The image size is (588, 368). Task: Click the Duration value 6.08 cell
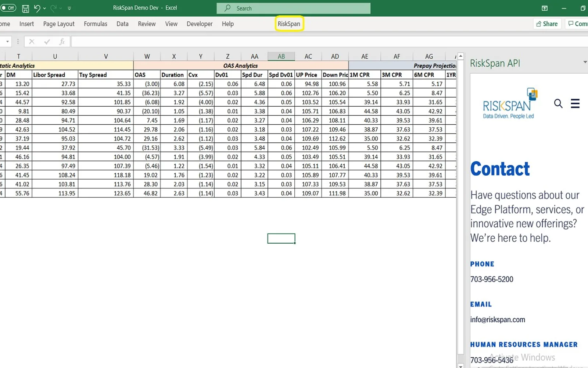(174, 84)
